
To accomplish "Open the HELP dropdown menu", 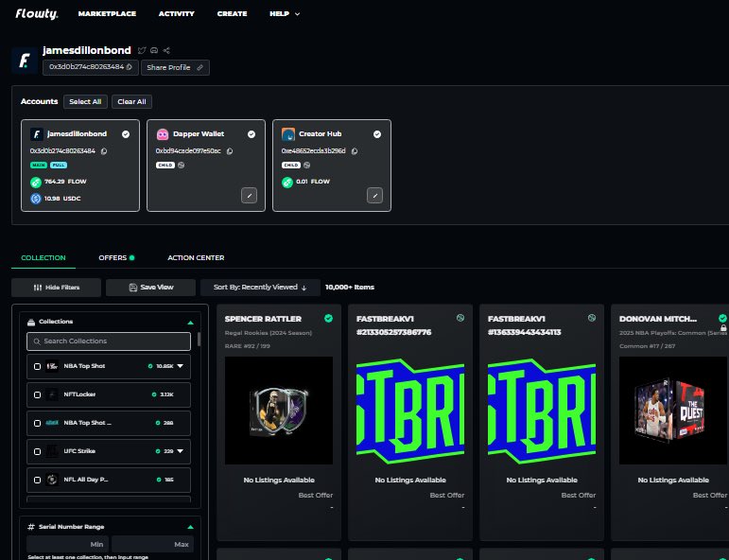I will click(285, 14).
